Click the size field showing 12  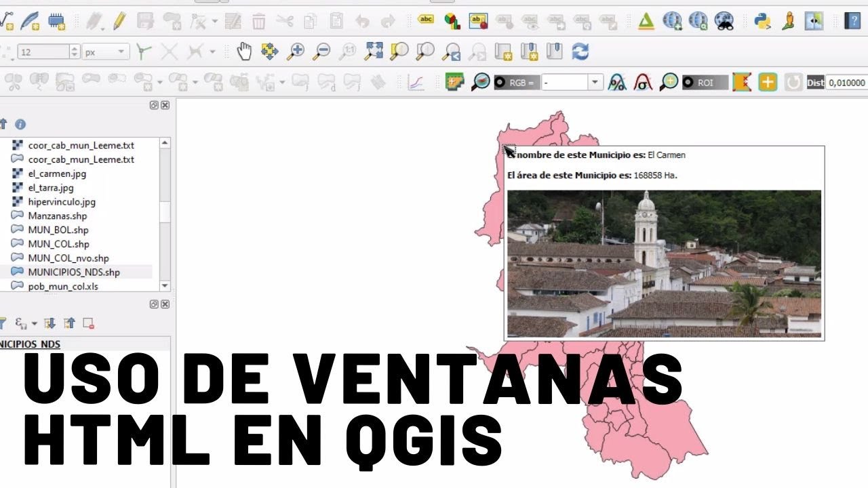pos(43,52)
